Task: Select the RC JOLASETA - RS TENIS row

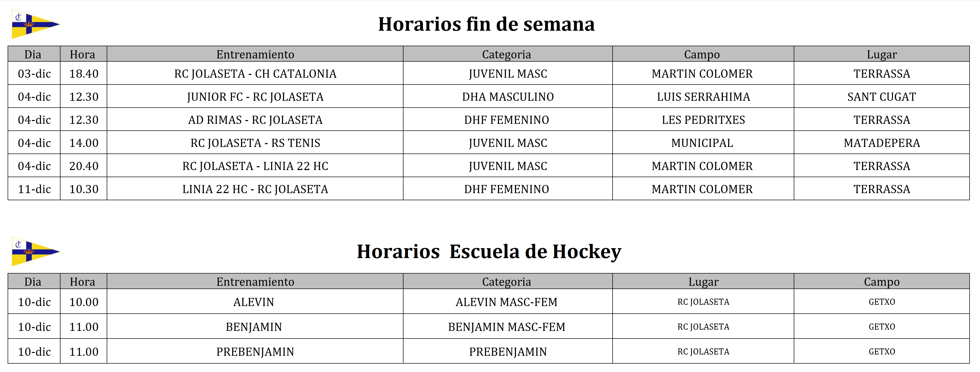Action: click(x=255, y=143)
